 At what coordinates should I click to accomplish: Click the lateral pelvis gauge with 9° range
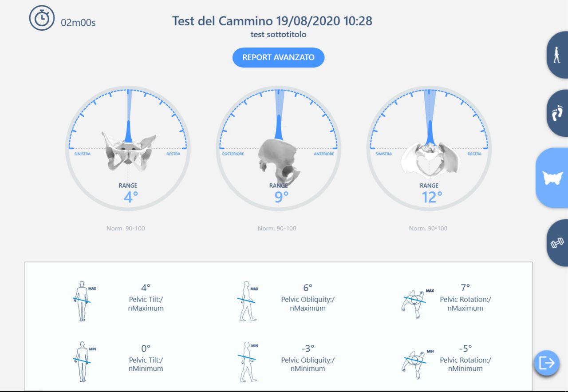[x=278, y=148]
